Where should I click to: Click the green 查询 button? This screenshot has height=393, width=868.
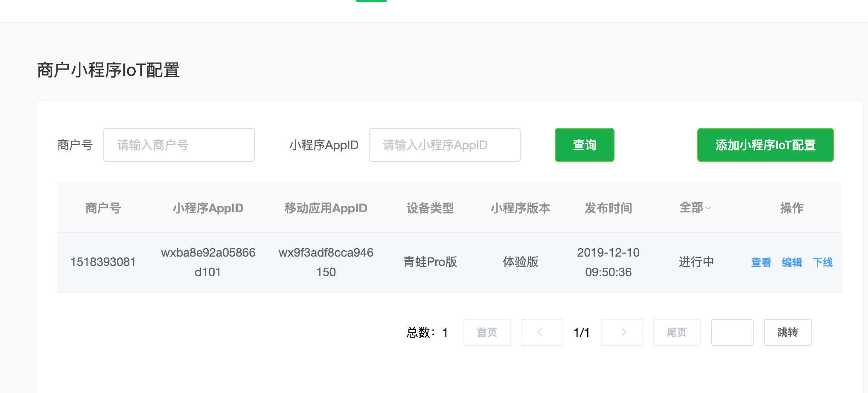tap(585, 145)
